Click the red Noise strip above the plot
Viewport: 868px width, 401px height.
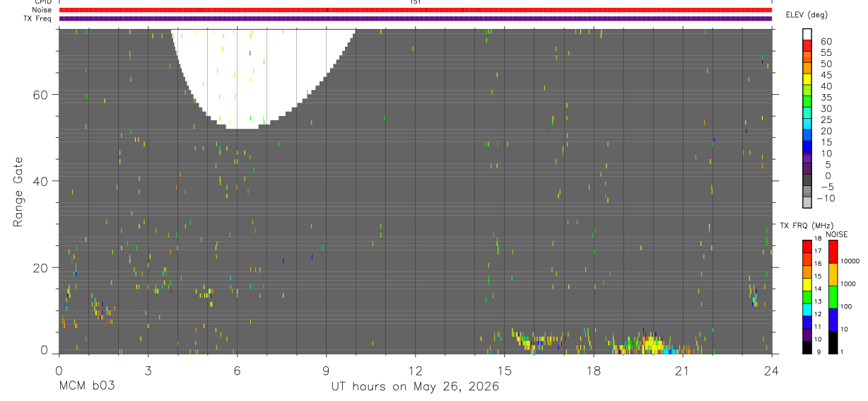coord(416,10)
